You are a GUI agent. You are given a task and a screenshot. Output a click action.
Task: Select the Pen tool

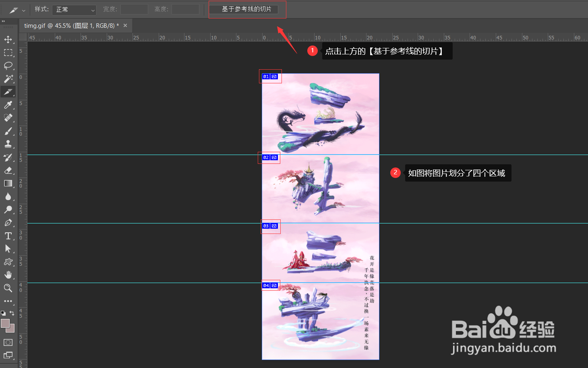8,223
